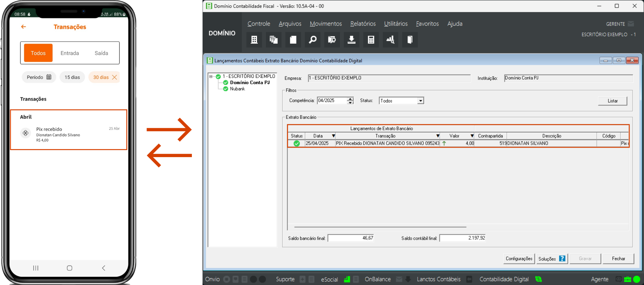Select the Todos toggle on phone

point(38,53)
